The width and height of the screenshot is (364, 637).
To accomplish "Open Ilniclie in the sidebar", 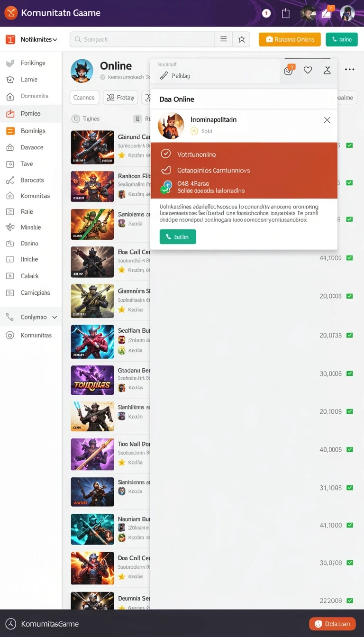I will (x=31, y=260).
